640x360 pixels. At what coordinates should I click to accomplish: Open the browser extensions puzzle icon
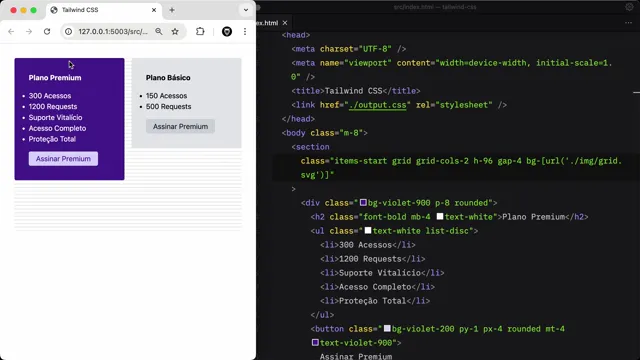[200, 31]
